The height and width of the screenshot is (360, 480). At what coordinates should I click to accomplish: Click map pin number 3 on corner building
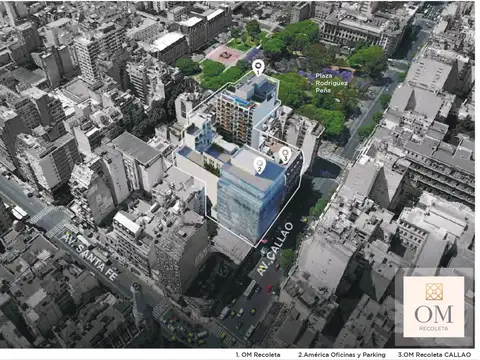pyautogui.click(x=285, y=155)
